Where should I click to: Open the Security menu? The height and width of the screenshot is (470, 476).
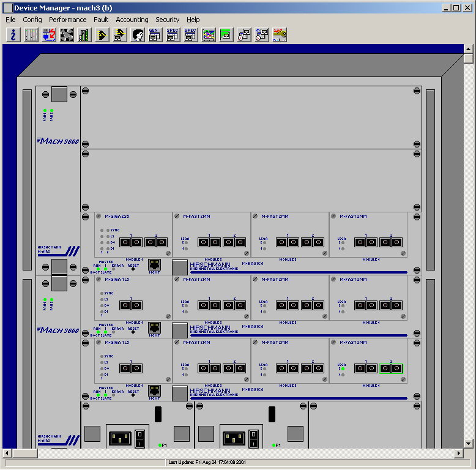point(167,20)
